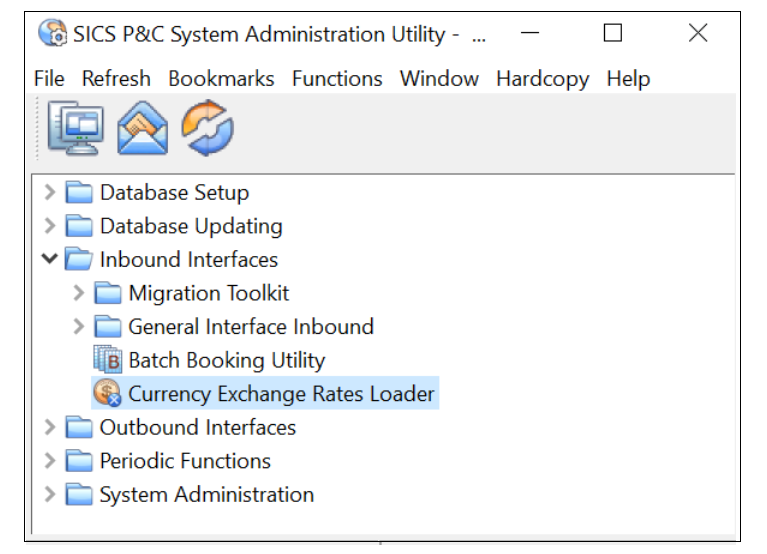Image resolution: width=767 pixels, height=554 pixels.
Task: Expand the Periodic Functions folder
Action: tap(50, 461)
